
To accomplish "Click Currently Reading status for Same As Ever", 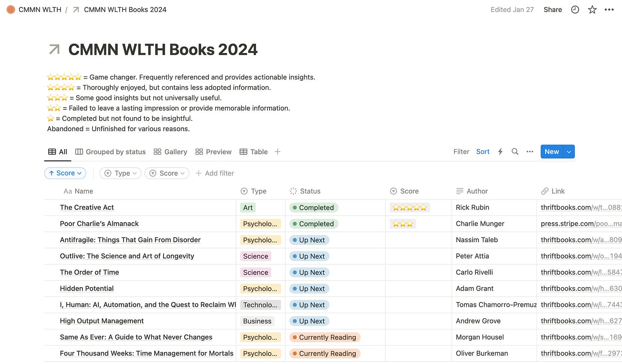I will click(325, 338).
